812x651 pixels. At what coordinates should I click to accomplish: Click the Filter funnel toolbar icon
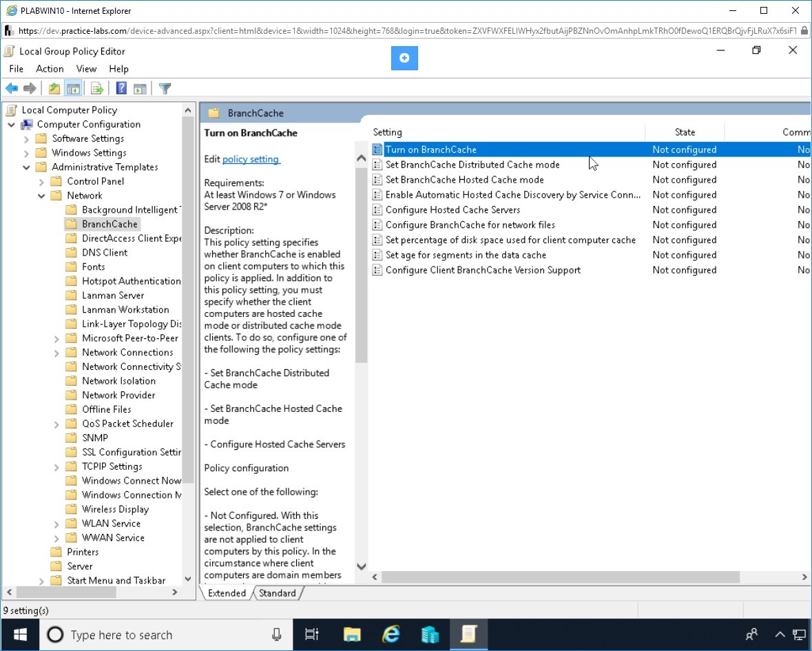(165, 89)
